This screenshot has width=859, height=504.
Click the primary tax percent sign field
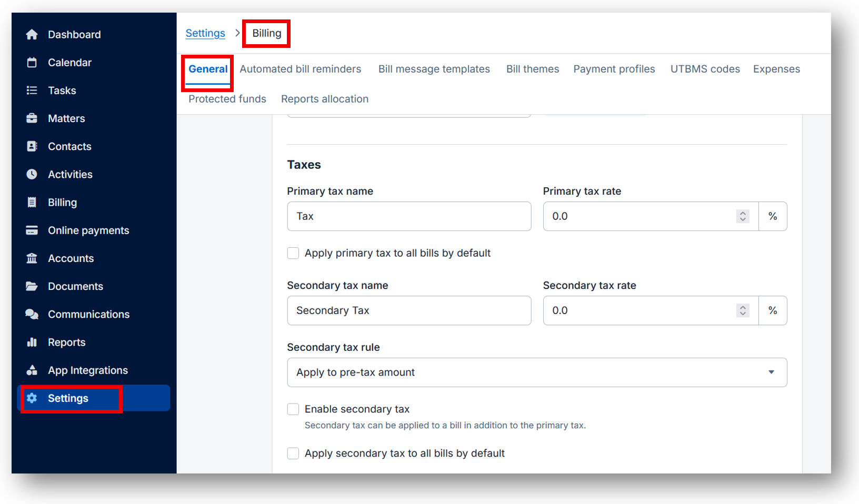point(772,216)
